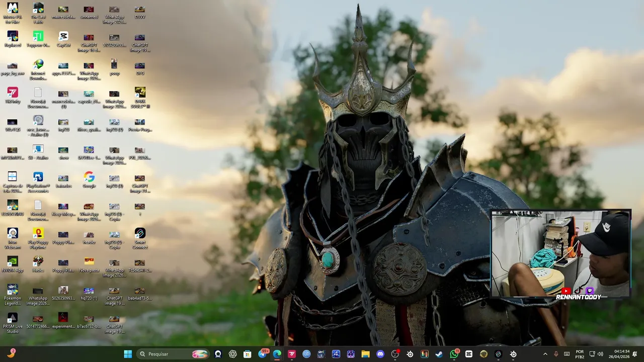Screen dimensions: 644x362
Task: Show hidden system tray icons
Action: point(545,354)
